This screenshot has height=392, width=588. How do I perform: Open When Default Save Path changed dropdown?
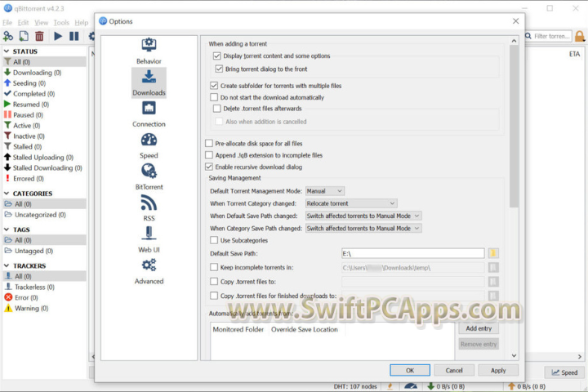(x=363, y=216)
